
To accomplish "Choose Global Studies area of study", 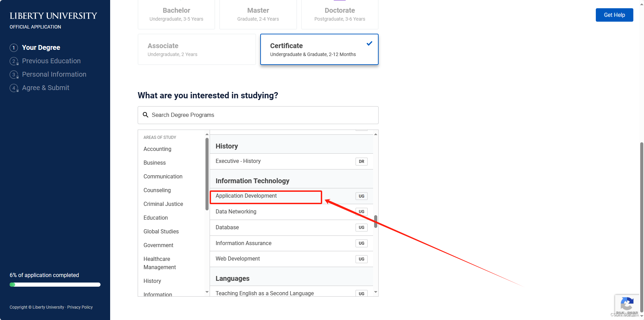I will pos(161,231).
